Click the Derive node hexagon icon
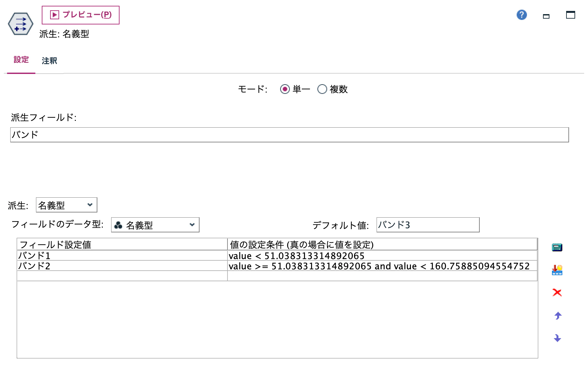588x369 pixels. (21, 24)
